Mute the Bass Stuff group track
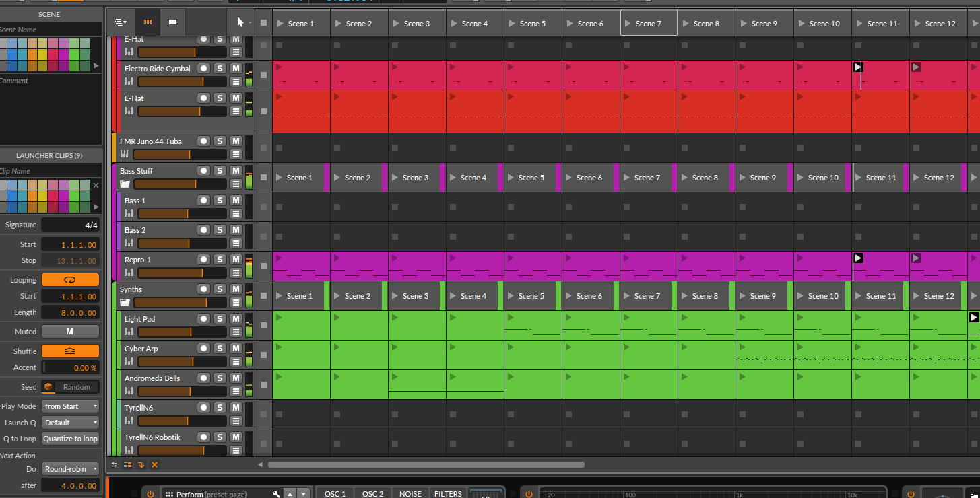 (236, 170)
